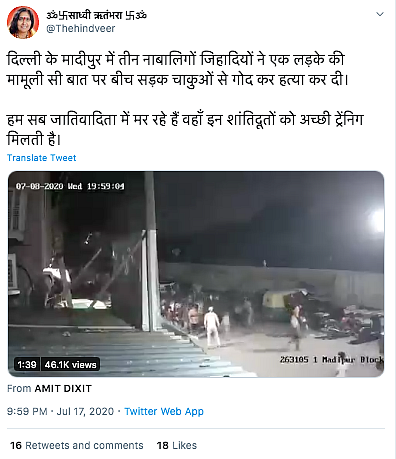Open the tweet author's profile picture
The width and height of the screenshot is (396, 459).
pyautogui.click(x=23, y=23)
